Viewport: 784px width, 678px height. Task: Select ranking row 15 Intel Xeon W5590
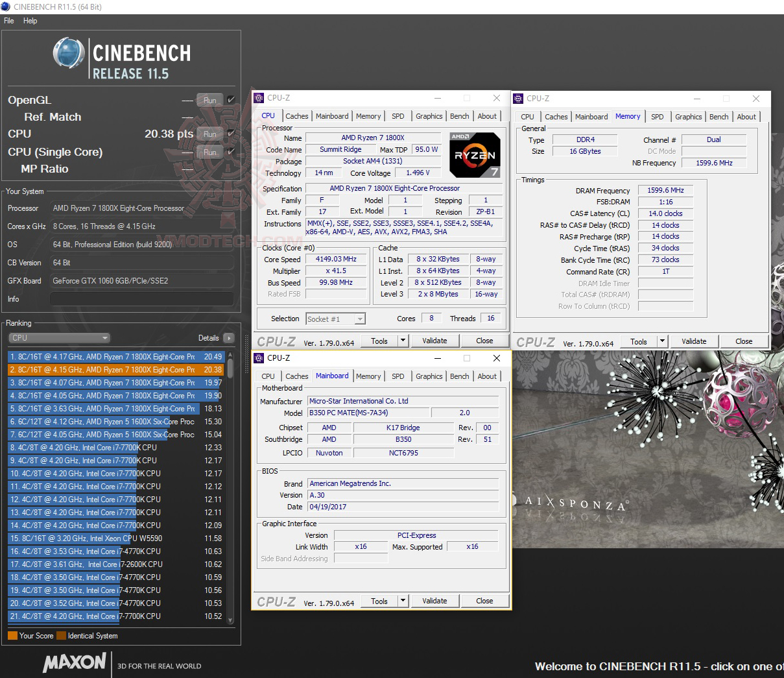click(x=116, y=539)
